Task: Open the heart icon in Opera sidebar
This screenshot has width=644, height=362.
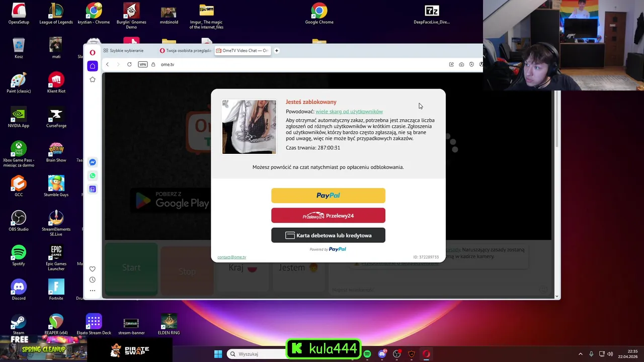Action: pyautogui.click(x=93, y=269)
